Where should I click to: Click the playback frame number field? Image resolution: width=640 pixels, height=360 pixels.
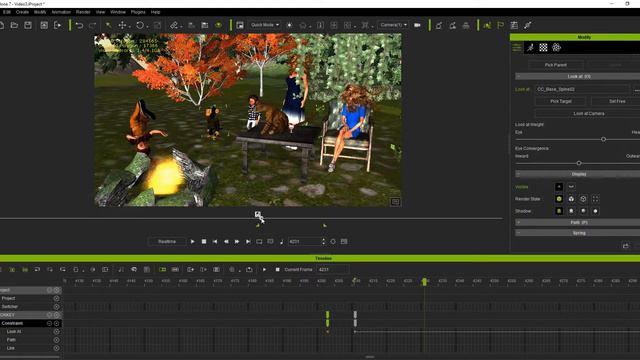[x=304, y=242]
